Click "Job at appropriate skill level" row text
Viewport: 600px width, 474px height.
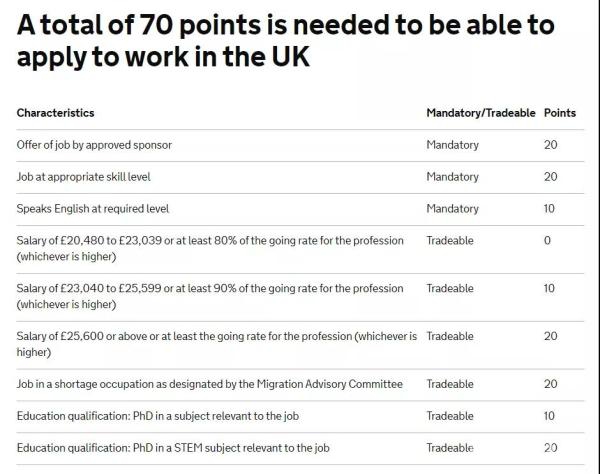(83, 177)
